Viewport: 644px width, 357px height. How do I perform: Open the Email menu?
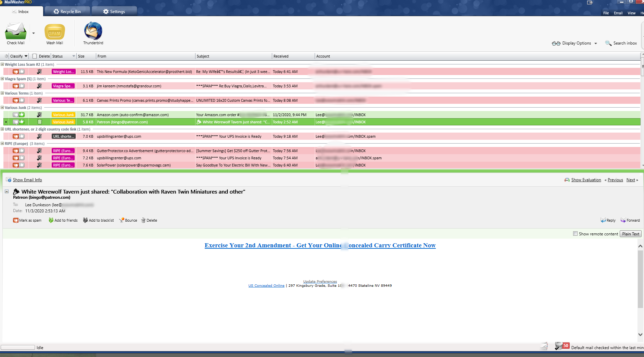tap(618, 13)
